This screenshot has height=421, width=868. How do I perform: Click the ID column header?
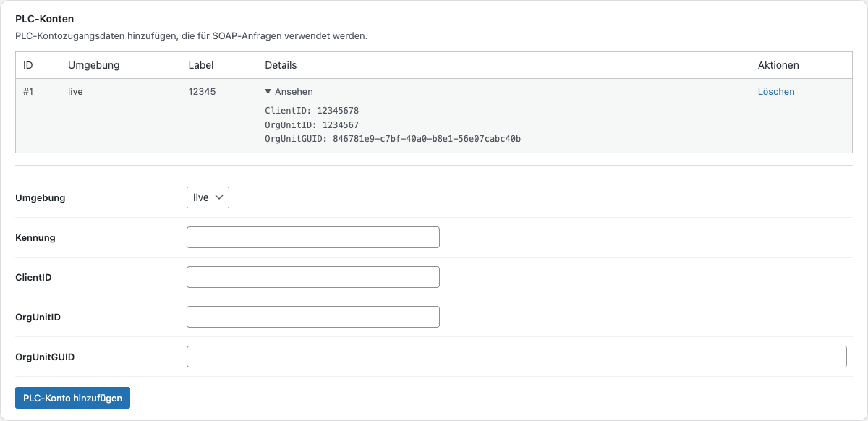pos(27,64)
